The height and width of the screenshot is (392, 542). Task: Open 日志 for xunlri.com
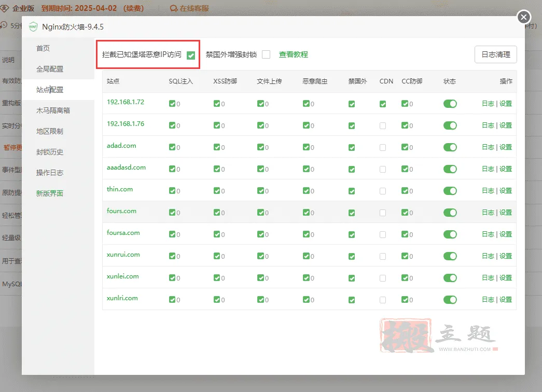coord(488,300)
